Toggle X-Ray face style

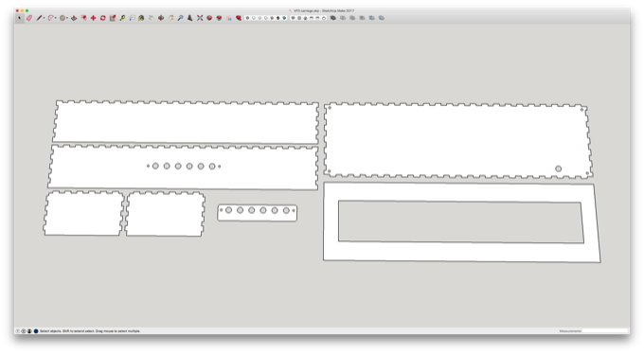247,18
